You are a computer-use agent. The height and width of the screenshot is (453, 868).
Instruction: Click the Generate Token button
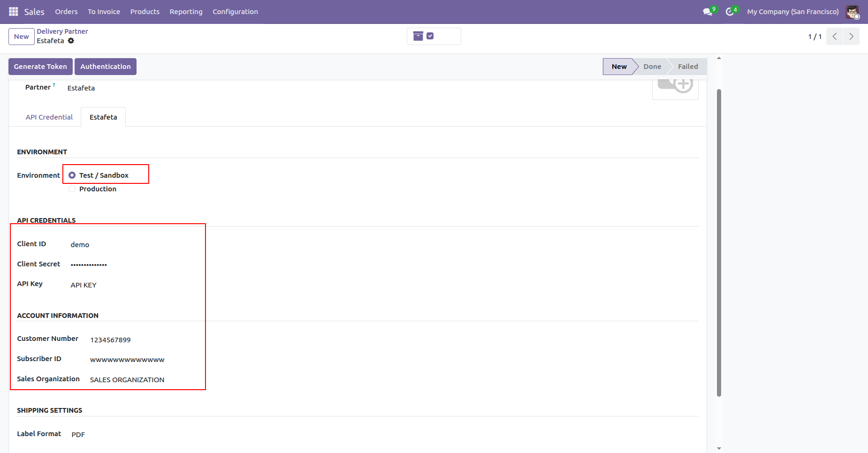(40, 67)
